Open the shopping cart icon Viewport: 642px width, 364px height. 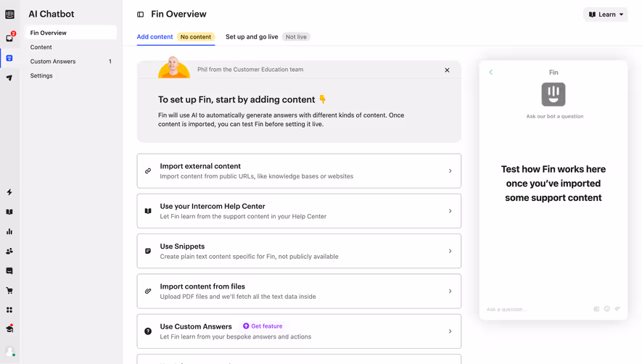(x=9, y=290)
